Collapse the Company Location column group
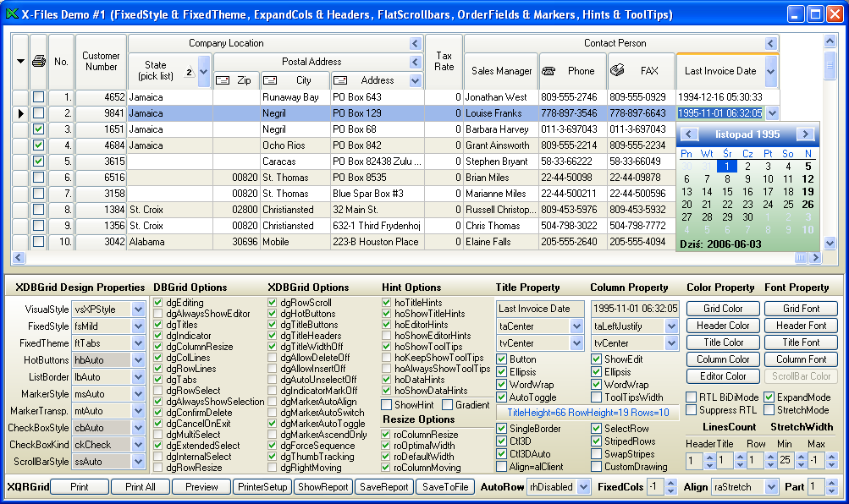Screen dimensions: 849x504 tap(415, 43)
